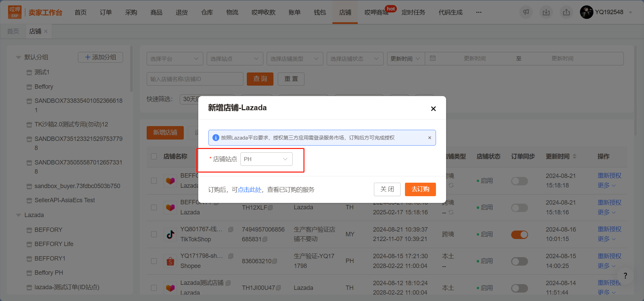This screenshot has width=644, height=301.
Task: Close the 店铺 tab with its x
Action: (x=46, y=31)
